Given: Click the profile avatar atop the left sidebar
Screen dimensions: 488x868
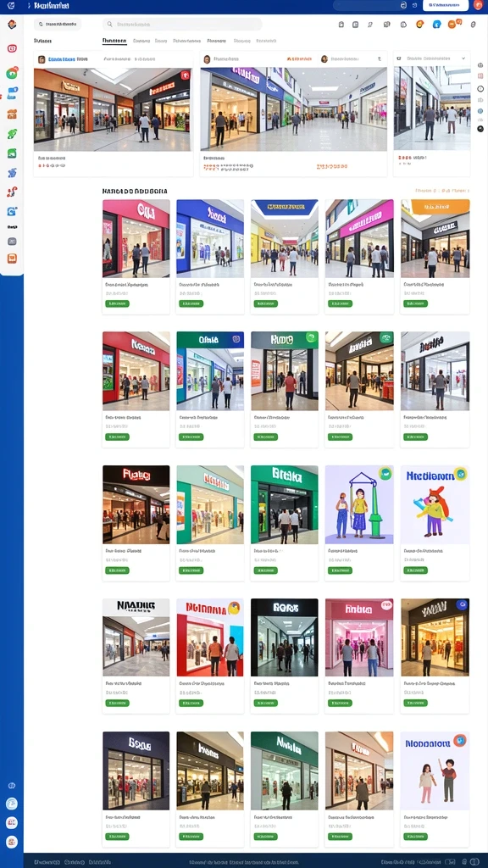Looking at the screenshot, I should click(12, 24).
